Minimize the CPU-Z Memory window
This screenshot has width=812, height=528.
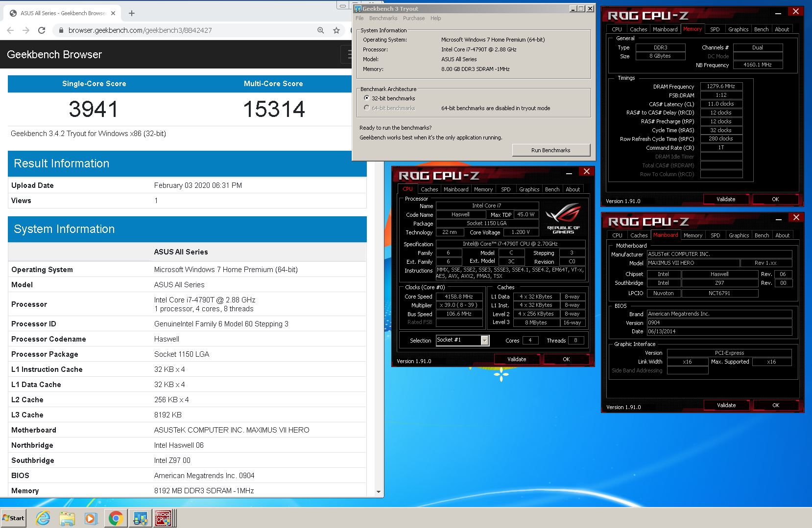pos(778,13)
